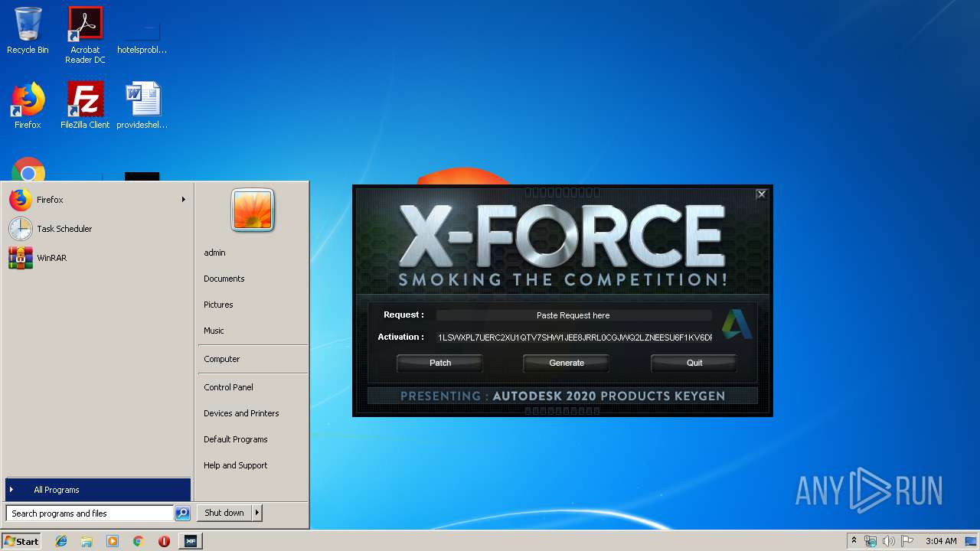The width and height of the screenshot is (980, 551).
Task: Open Internet Explorer from the taskbar
Action: [61, 541]
